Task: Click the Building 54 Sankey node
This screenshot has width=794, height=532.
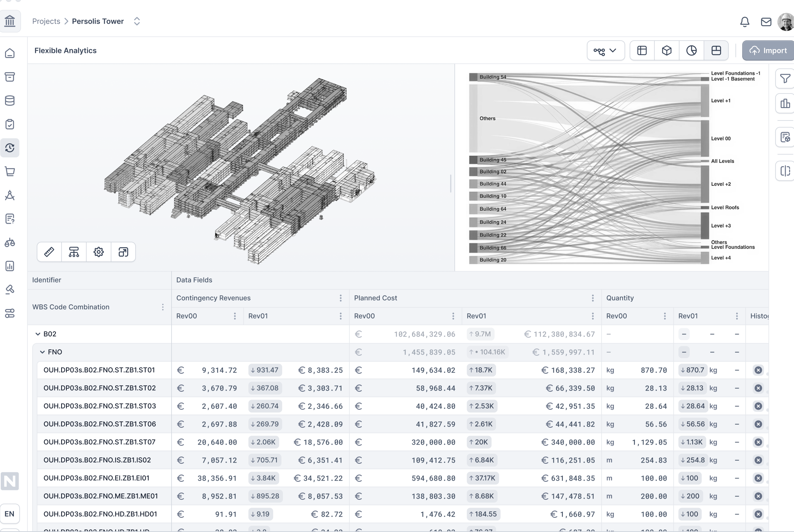Action: (x=473, y=77)
